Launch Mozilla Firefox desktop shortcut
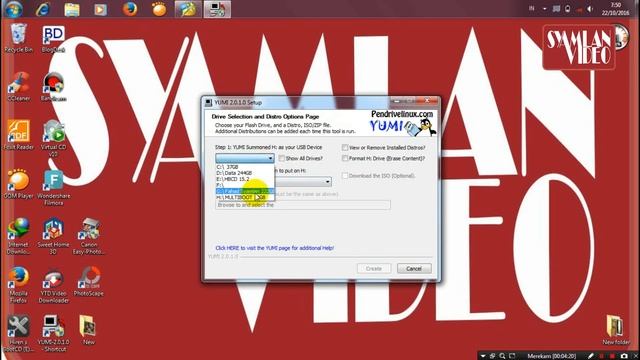 pyautogui.click(x=18, y=285)
